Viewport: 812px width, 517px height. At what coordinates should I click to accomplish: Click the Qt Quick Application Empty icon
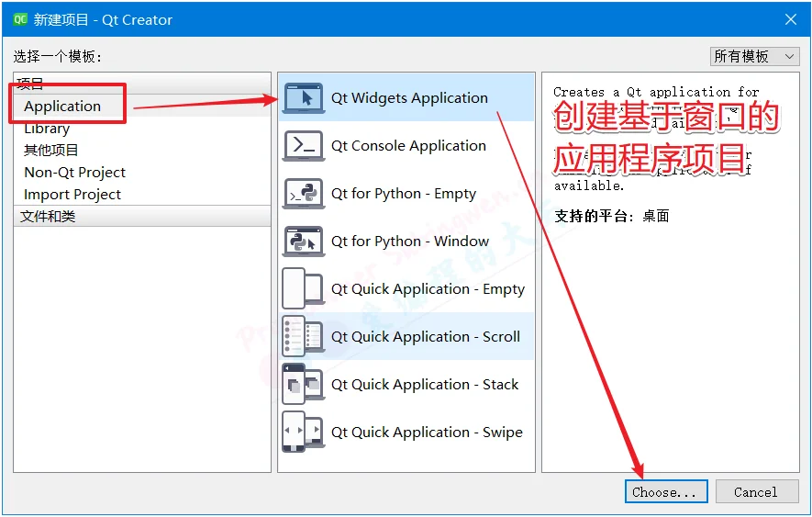[x=304, y=289]
